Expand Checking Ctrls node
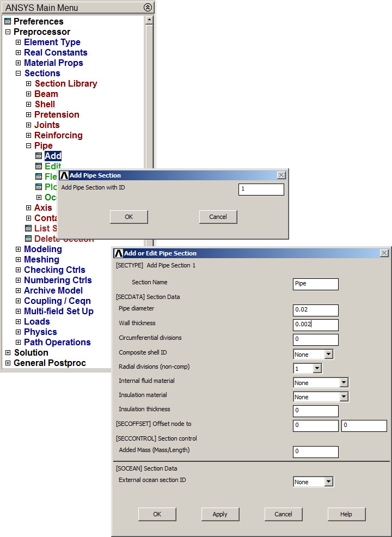392x537 pixels. (x=18, y=270)
